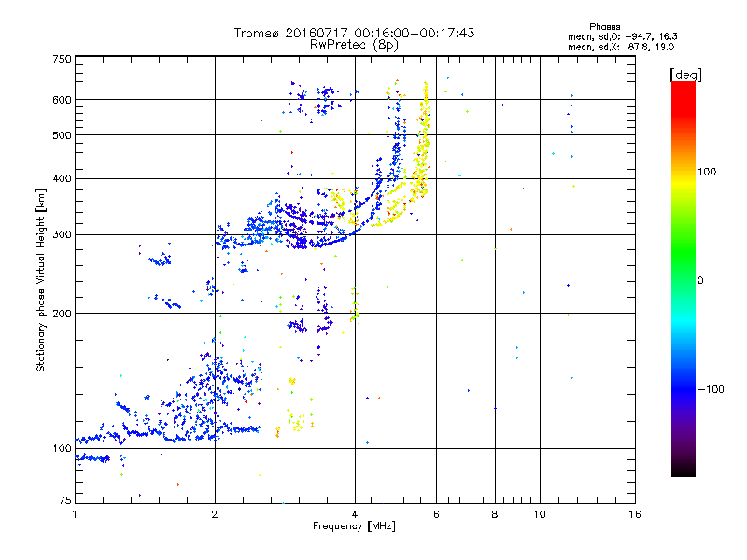Screen dimensions: 747x560
Task: Click the '[deg]' colorbar label
Action: (x=685, y=75)
